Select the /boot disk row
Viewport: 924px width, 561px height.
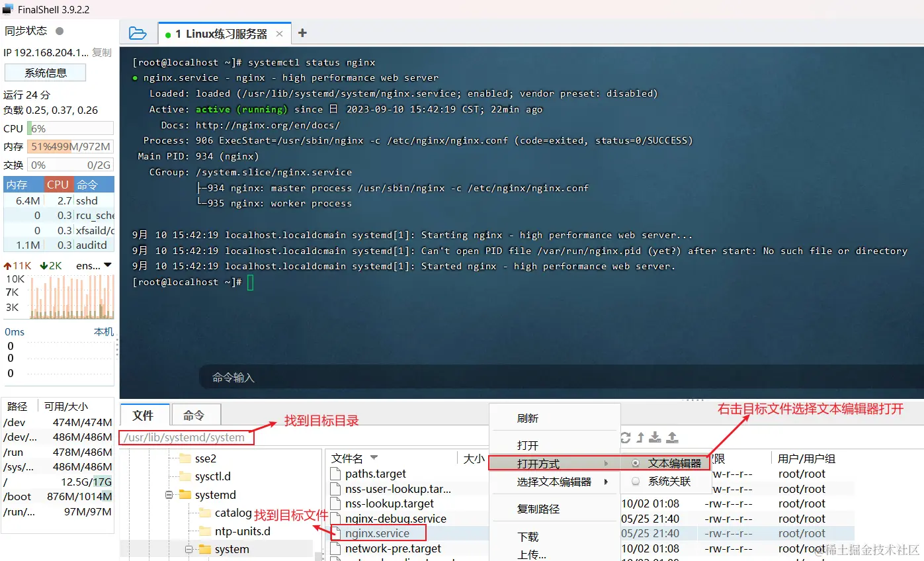click(58, 497)
